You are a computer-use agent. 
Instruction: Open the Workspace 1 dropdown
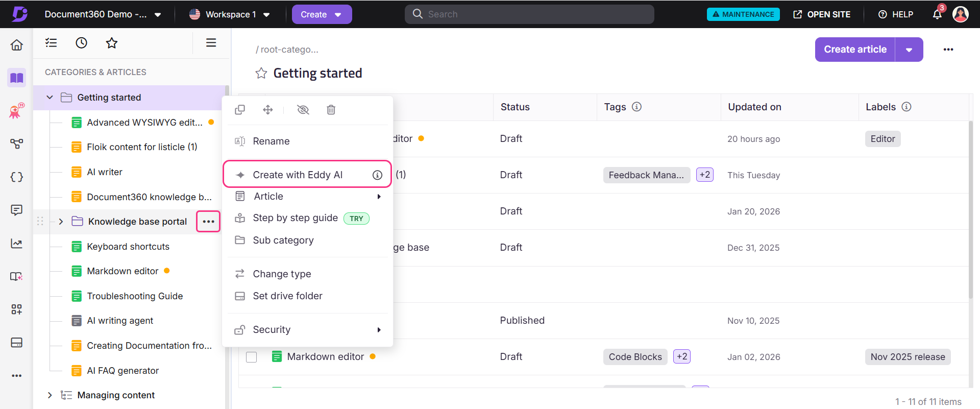point(230,14)
